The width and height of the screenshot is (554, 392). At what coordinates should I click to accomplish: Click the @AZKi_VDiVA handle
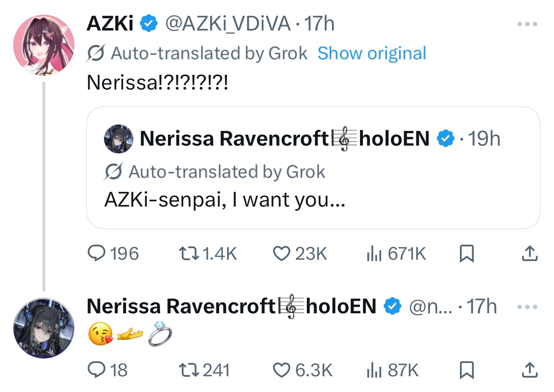[228, 24]
